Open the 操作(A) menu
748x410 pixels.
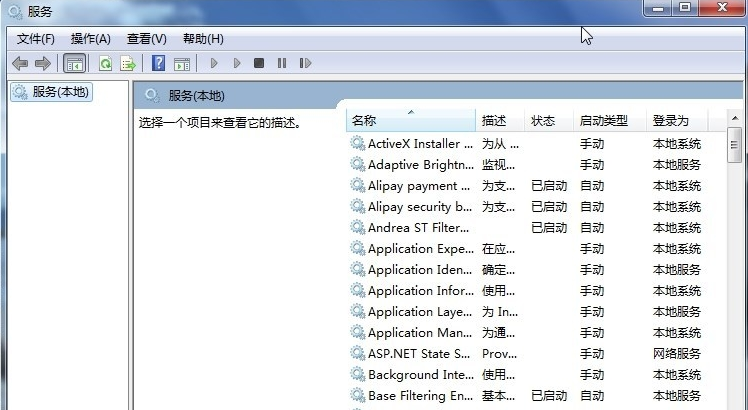91,39
